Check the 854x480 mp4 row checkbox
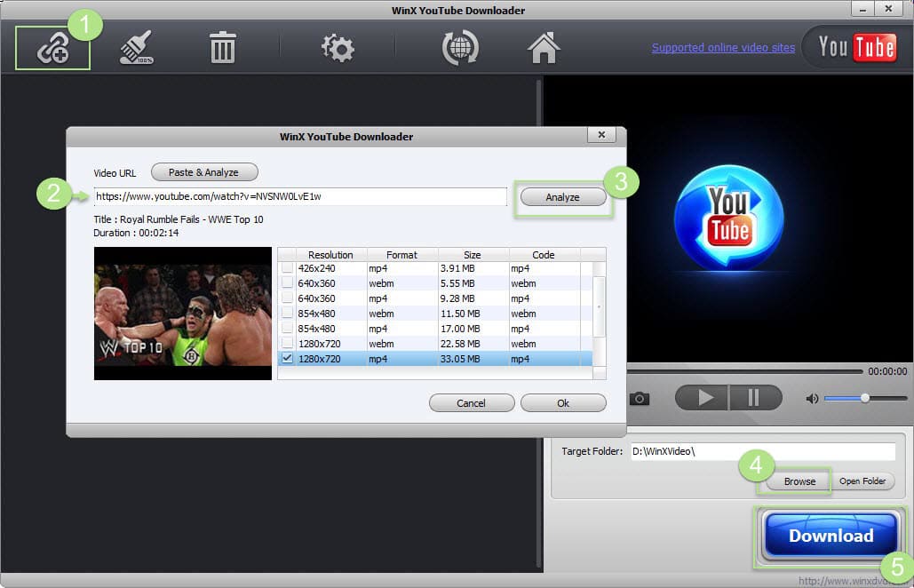 tap(288, 329)
